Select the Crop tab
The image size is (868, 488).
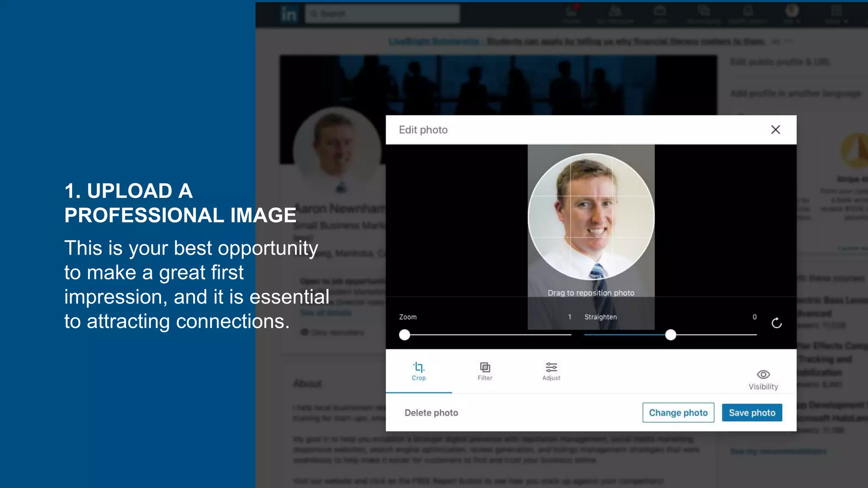418,372
